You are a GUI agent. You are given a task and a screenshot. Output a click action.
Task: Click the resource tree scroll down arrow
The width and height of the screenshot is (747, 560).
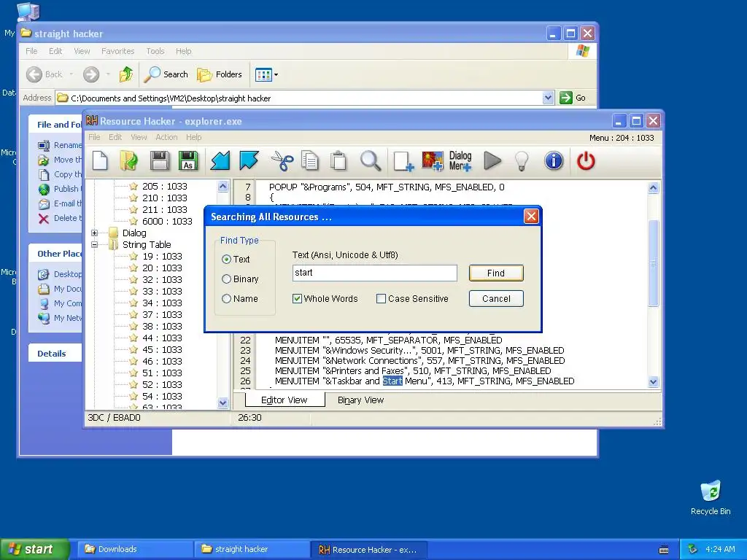[222, 402]
